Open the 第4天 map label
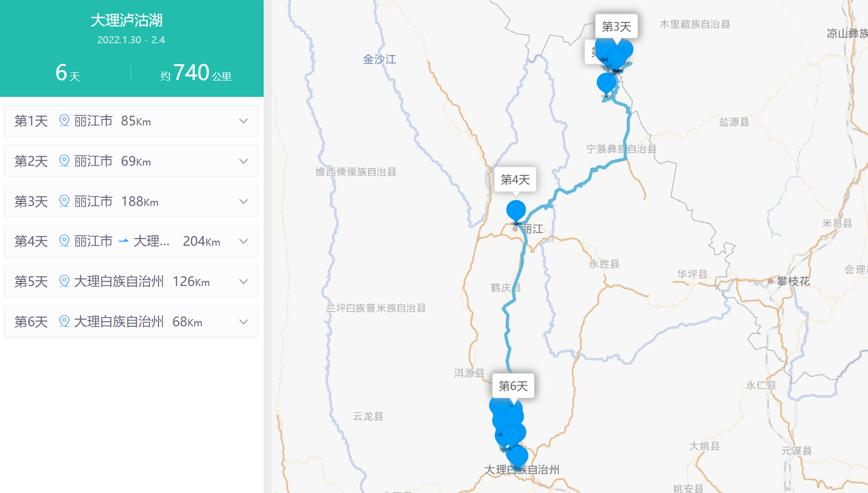 516,179
